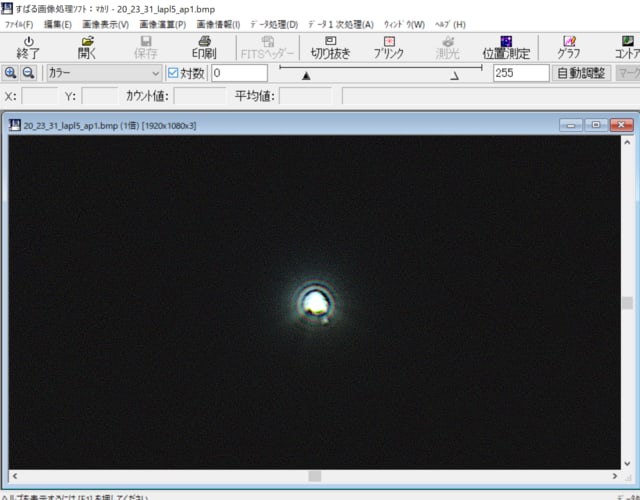Image resolution: width=640 pixels, height=500 pixels.
Task: Open a file with the 開く icon
Action: coord(87,48)
